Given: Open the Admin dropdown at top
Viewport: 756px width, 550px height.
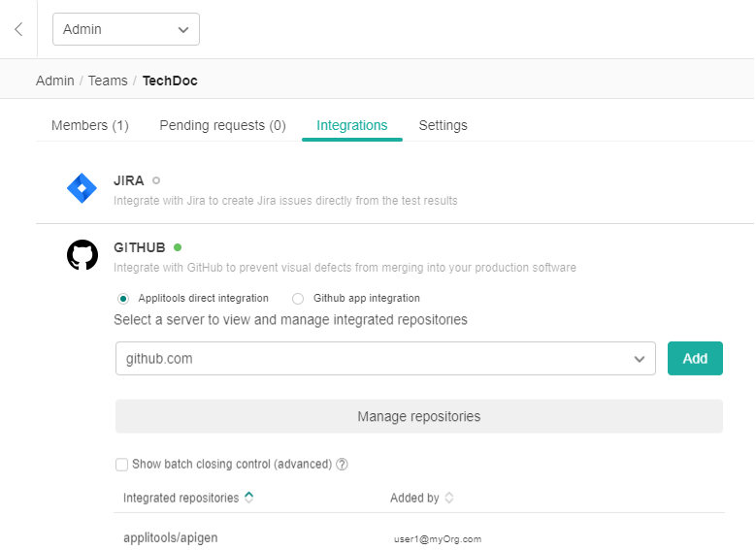Looking at the screenshot, I should point(125,29).
